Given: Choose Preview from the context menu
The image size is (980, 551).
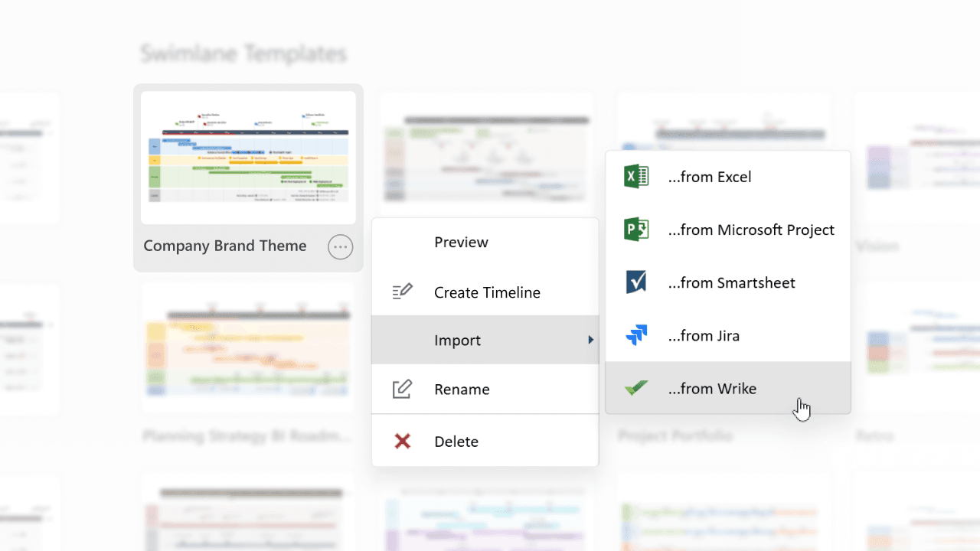Looking at the screenshot, I should (485, 243).
